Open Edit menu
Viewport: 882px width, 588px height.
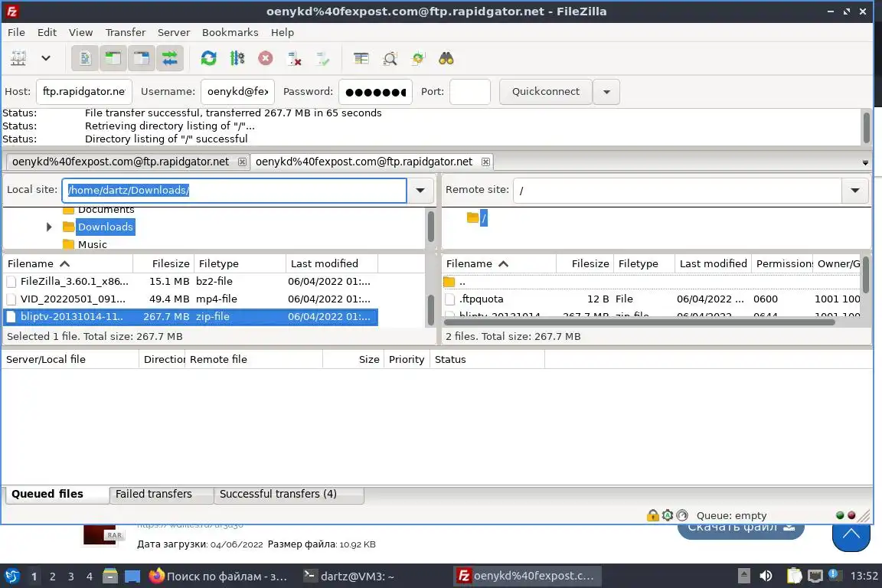click(47, 32)
